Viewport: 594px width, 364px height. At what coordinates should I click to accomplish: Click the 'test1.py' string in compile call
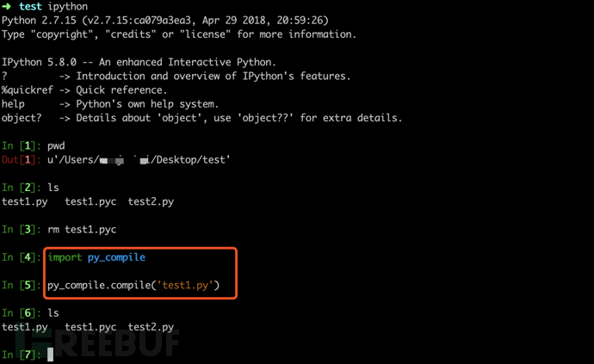pyautogui.click(x=186, y=285)
